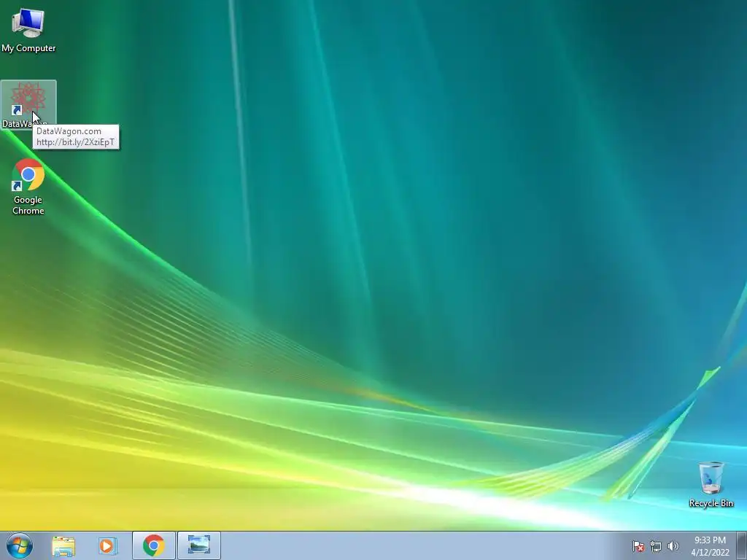The width and height of the screenshot is (747, 560).
Task: Open Windows Explorer from the taskbar
Action: click(63, 545)
